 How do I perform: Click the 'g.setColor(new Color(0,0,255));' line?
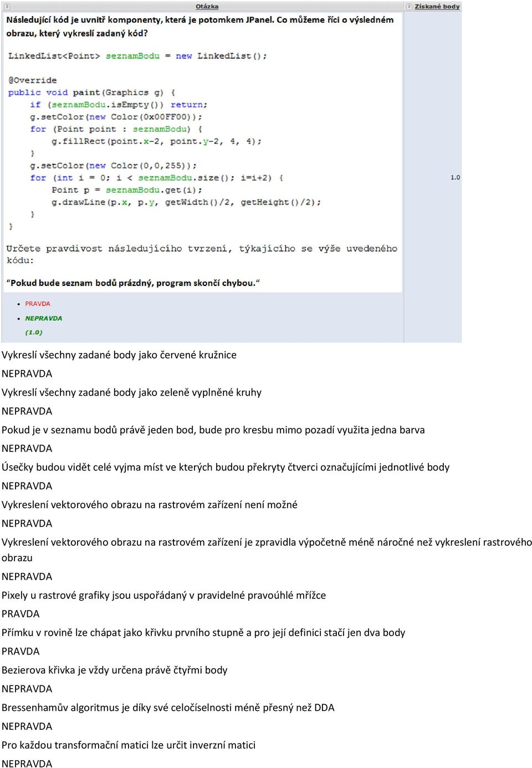coord(113,166)
